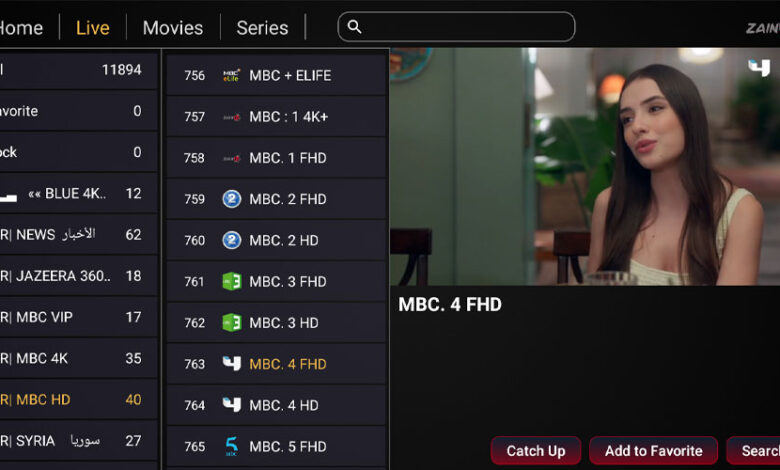Open the MBC 4K category
Screen dimensions: 780x470
click(79, 358)
